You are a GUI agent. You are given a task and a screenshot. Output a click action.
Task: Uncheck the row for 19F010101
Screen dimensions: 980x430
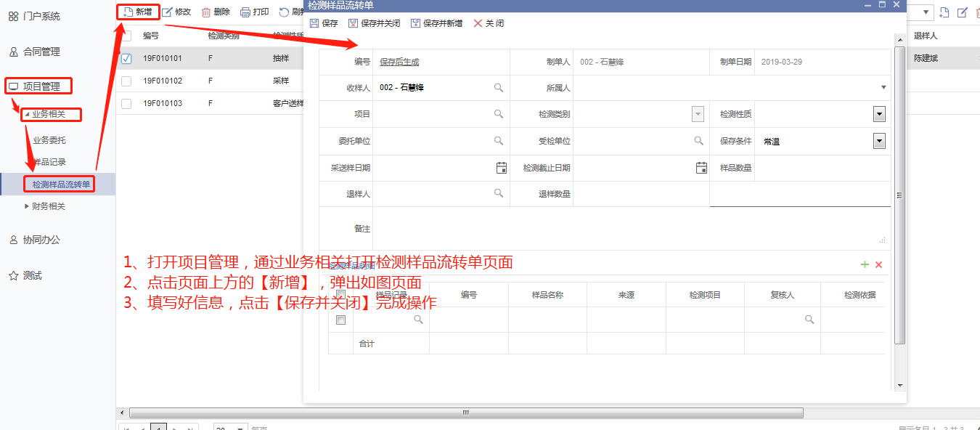click(x=126, y=58)
